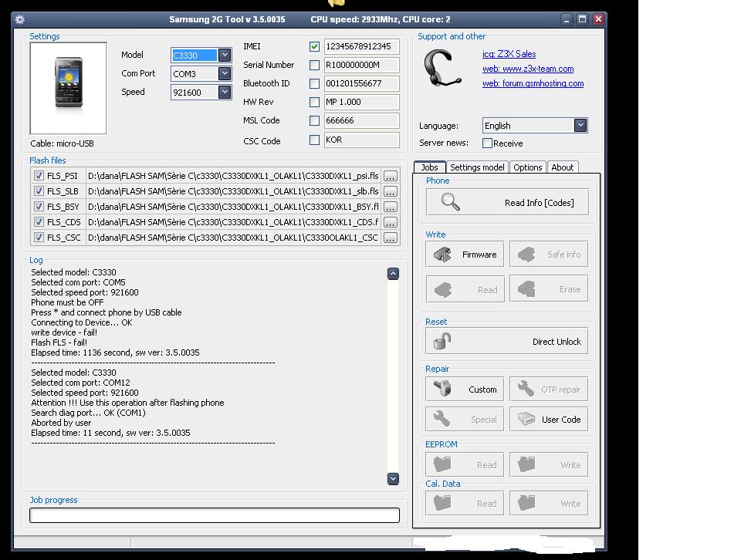Click the Bluetooth ID input field
This screenshot has width=741, height=560.
pos(361,83)
